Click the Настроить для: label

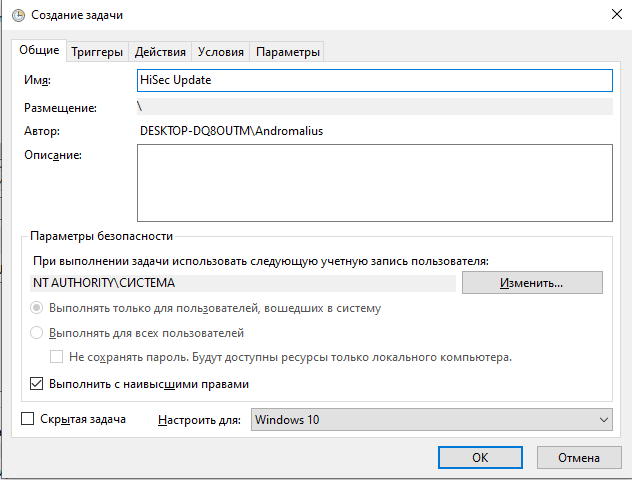pos(199,420)
